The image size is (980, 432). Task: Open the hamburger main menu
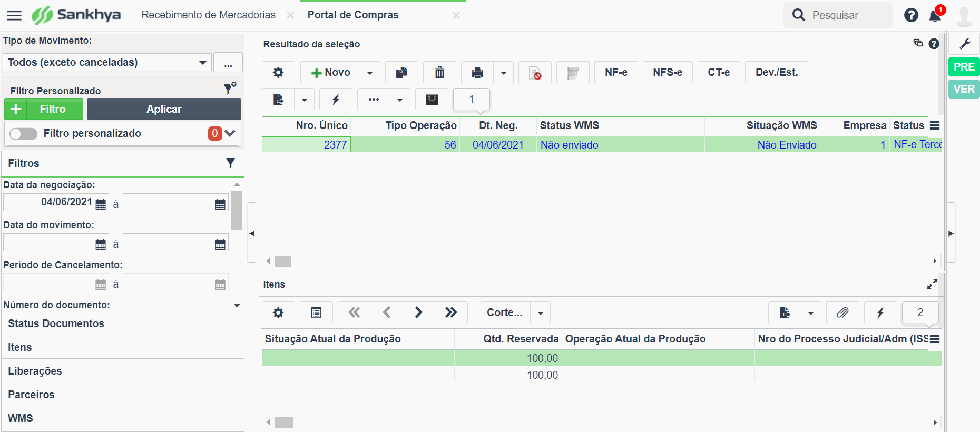pyautogui.click(x=14, y=15)
